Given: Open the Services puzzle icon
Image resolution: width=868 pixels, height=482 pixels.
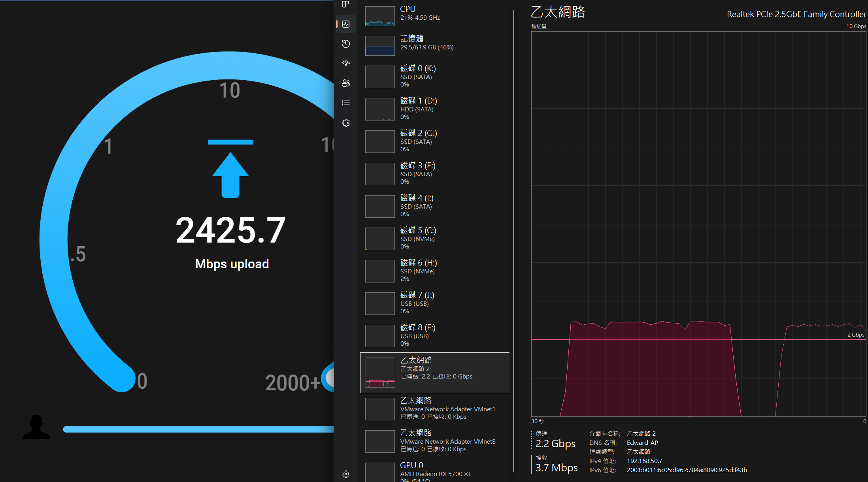Looking at the screenshot, I should pos(346,123).
